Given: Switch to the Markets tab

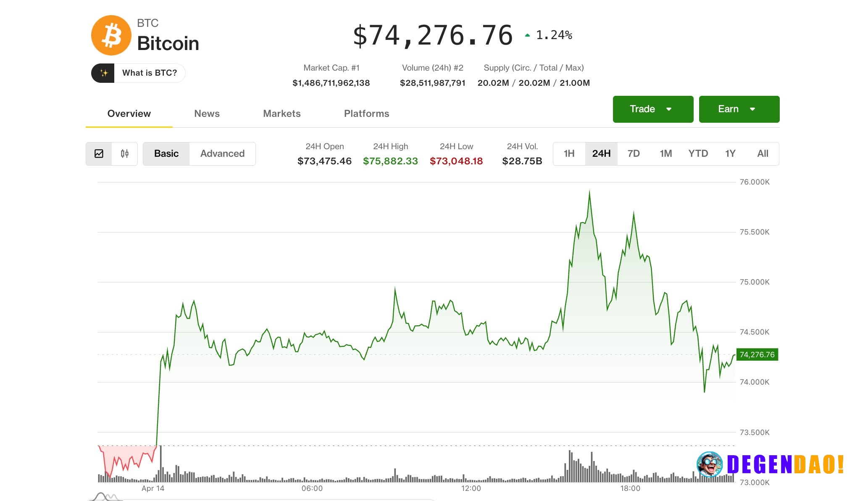Looking at the screenshot, I should pyautogui.click(x=281, y=113).
